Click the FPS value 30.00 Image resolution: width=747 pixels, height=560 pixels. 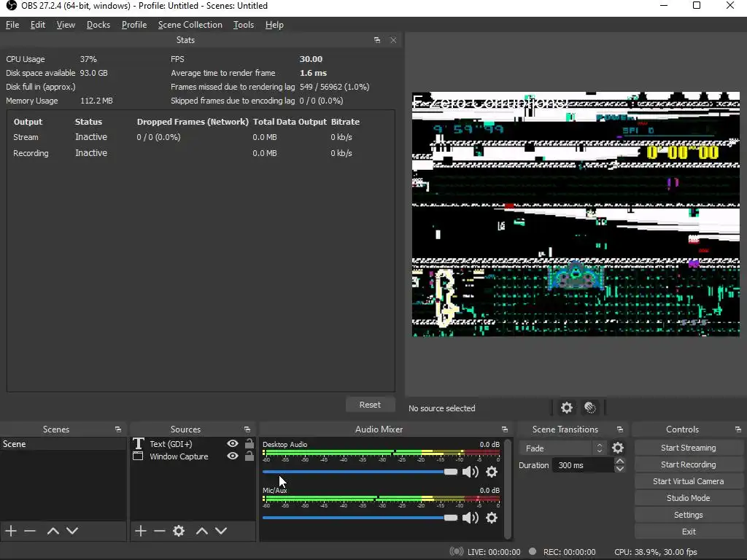point(311,59)
